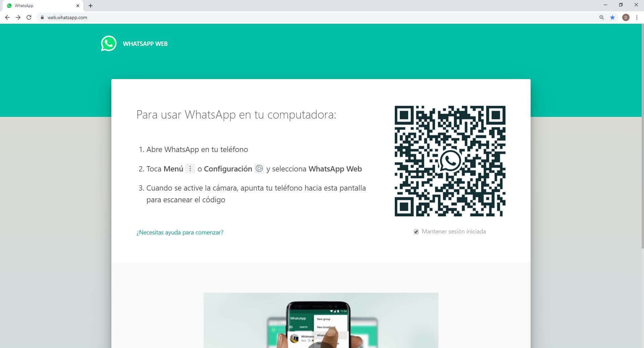Reload the page with refresh icon
This screenshot has height=348, width=644.
(x=29, y=17)
